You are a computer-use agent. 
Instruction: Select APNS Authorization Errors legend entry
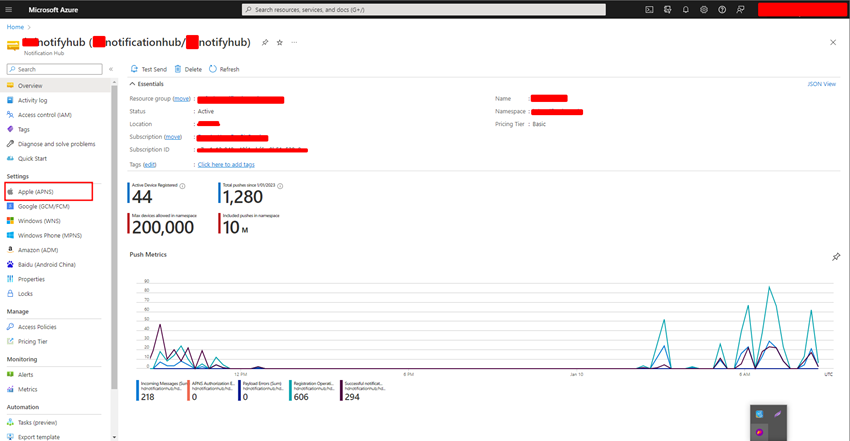pos(212,391)
